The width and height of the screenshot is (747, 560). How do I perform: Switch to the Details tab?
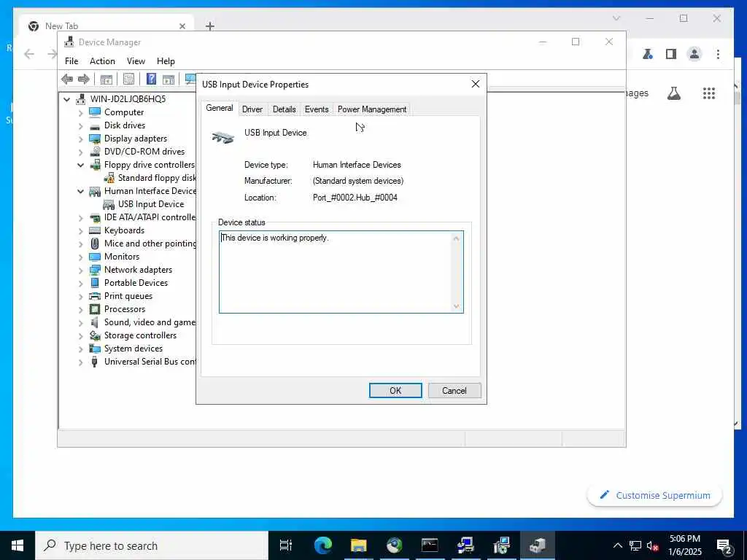(x=284, y=109)
